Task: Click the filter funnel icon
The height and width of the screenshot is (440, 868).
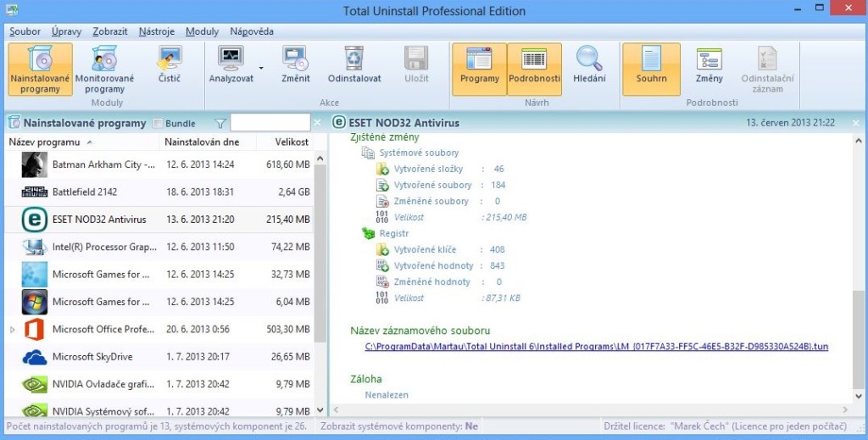Action: [x=220, y=124]
